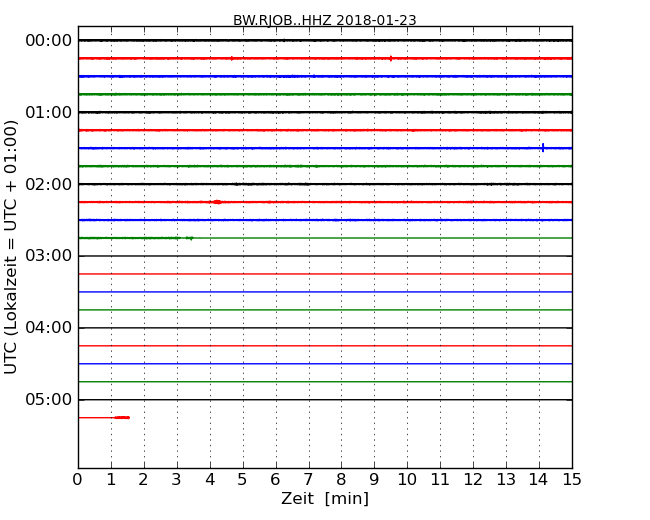The width and height of the screenshot is (650, 520).
Task: Click x-axis tick label 13
Action: pyautogui.click(x=506, y=479)
